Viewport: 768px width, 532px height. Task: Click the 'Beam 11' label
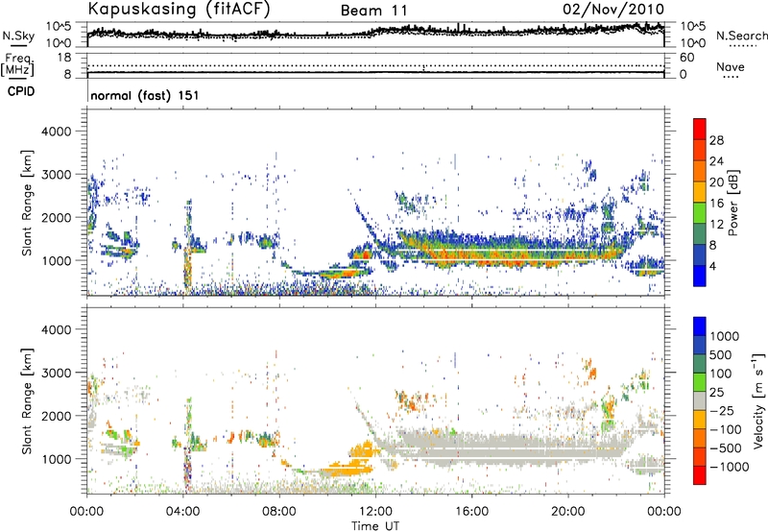[x=374, y=11]
